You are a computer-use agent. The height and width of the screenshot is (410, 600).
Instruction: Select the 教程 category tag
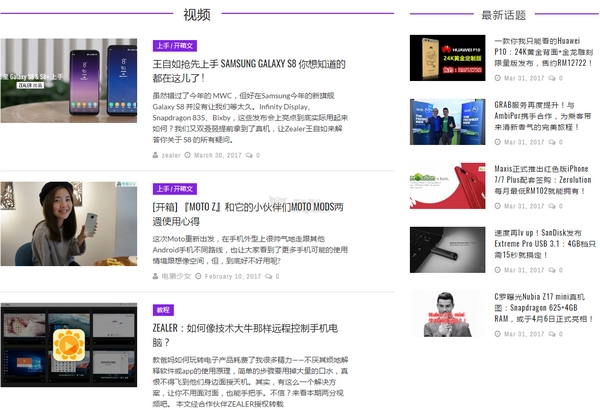(163, 310)
